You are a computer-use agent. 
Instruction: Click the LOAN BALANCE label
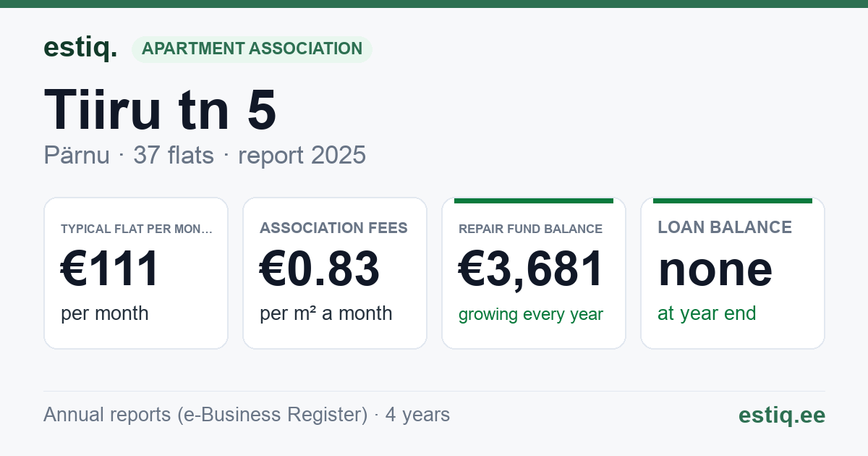click(x=725, y=228)
